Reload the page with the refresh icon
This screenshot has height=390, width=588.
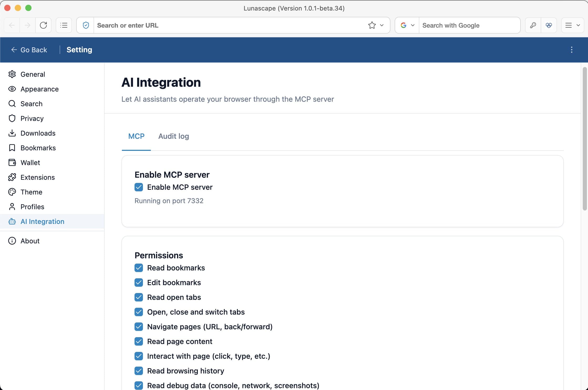(x=43, y=25)
